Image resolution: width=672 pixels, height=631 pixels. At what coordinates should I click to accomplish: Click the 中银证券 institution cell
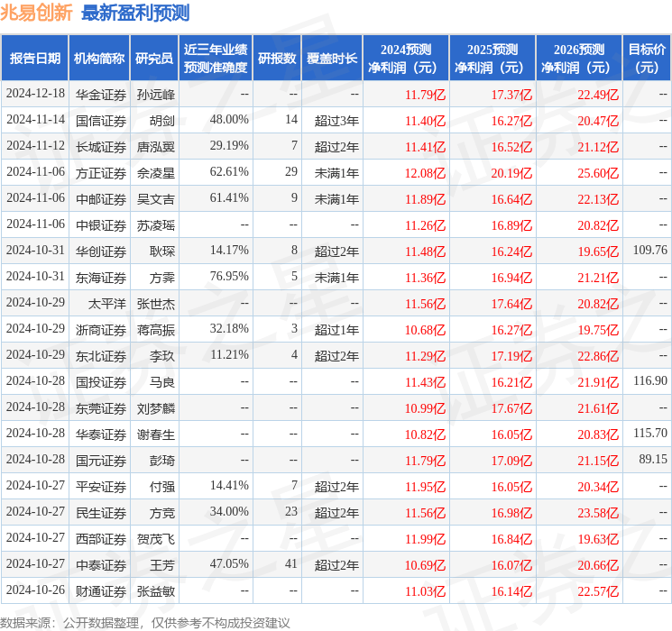[101, 225]
